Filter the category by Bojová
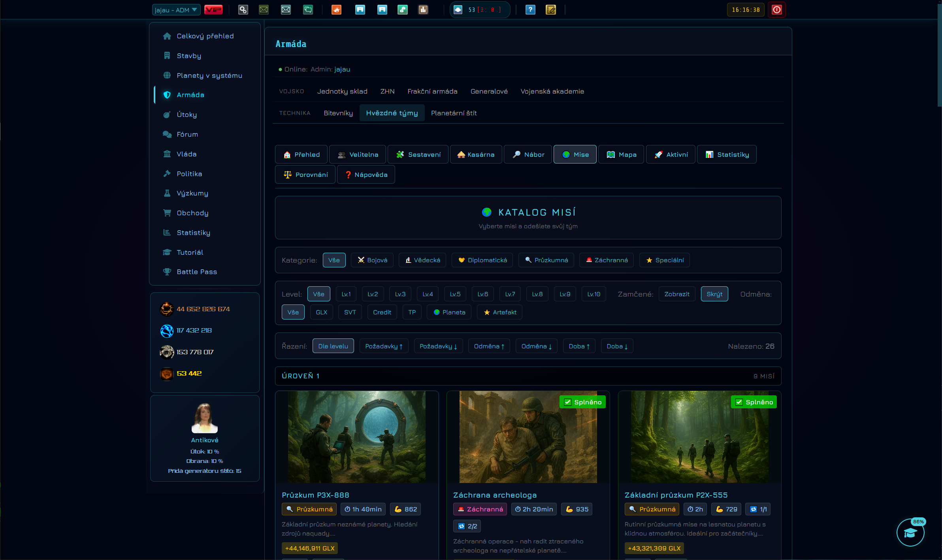 372,260
